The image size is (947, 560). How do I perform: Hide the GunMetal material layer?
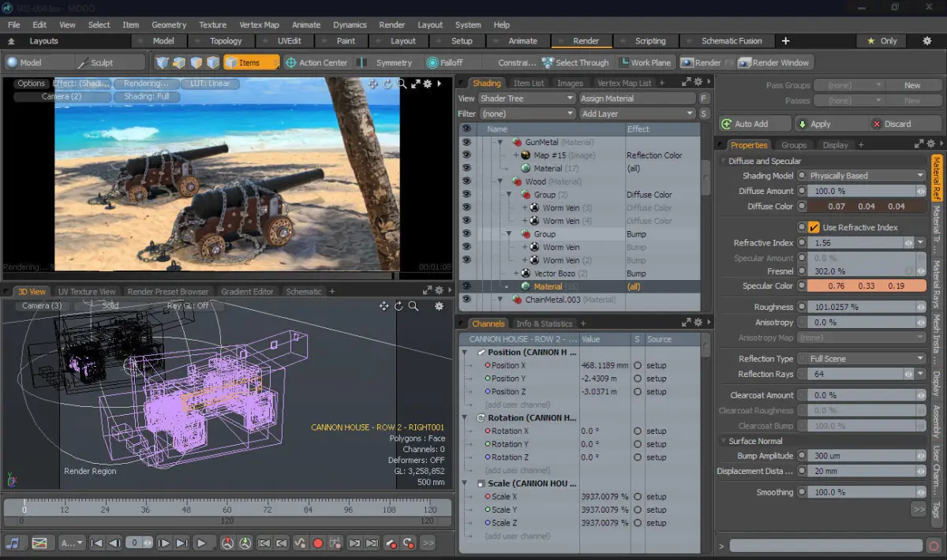pyautogui.click(x=466, y=143)
